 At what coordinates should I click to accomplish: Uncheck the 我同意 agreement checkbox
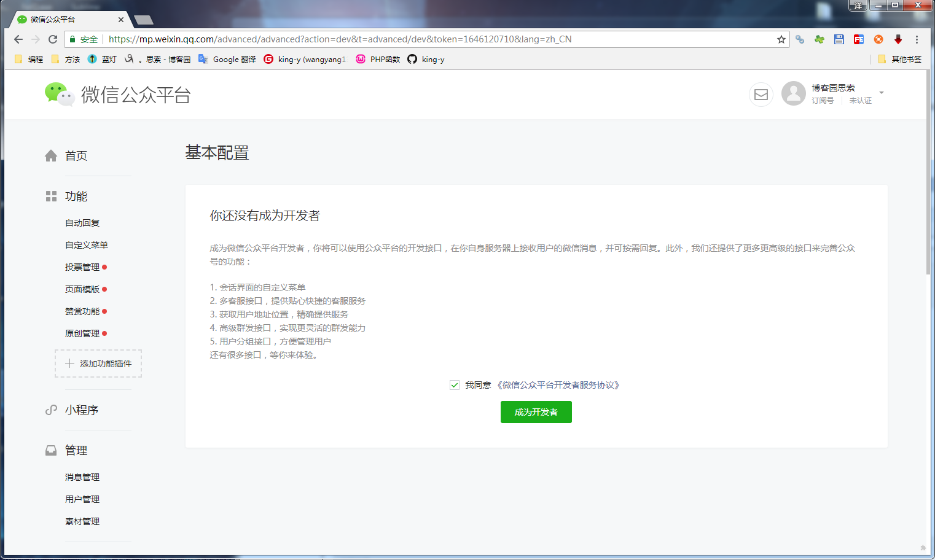point(455,385)
